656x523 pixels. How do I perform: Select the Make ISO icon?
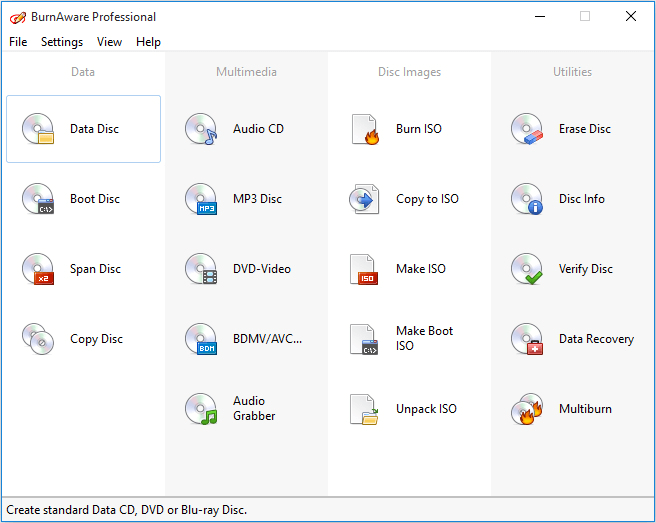tap(364, 269)
